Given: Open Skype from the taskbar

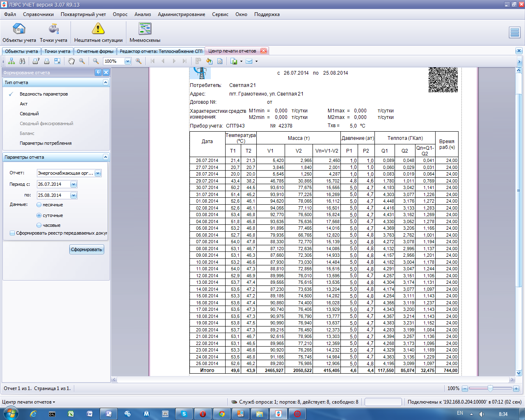Looking at the screenshot, I should click(x=184, y=414).
